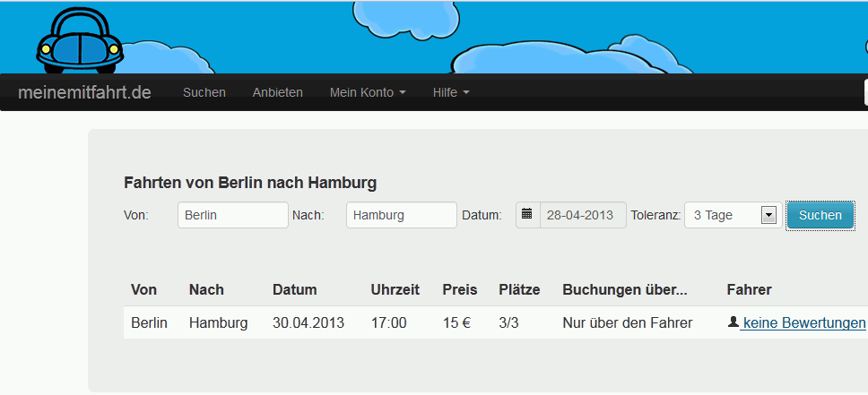
Task: Click the blue car logo
Action: (x=79, y=41)
